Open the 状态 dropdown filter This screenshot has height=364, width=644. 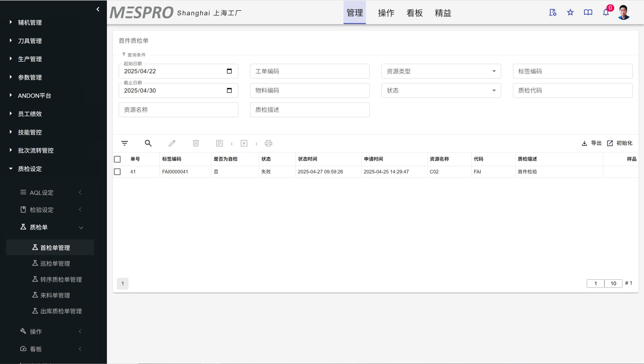click(x=441, y=90)
